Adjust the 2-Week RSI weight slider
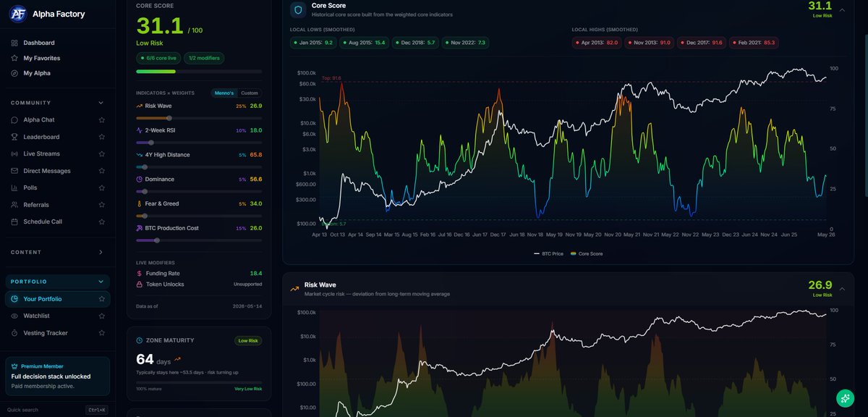Image resolution: width=868 pixels, height=417 pixels. (x=199, y=143)
